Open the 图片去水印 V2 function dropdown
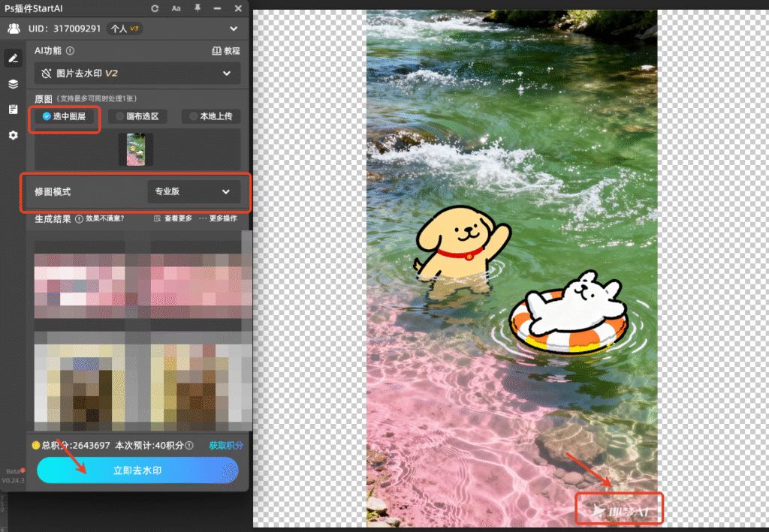Viewport: 769px width, 532px height. (x=137, y=74)
